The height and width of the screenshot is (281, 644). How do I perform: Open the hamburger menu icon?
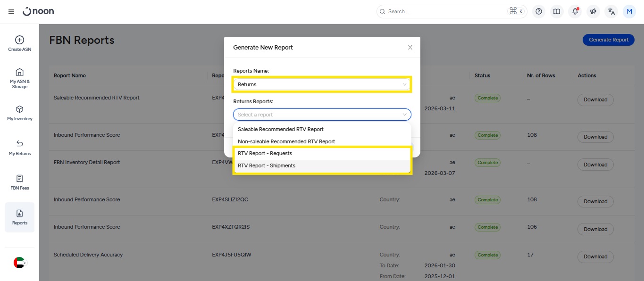click(x=11, y=11)
